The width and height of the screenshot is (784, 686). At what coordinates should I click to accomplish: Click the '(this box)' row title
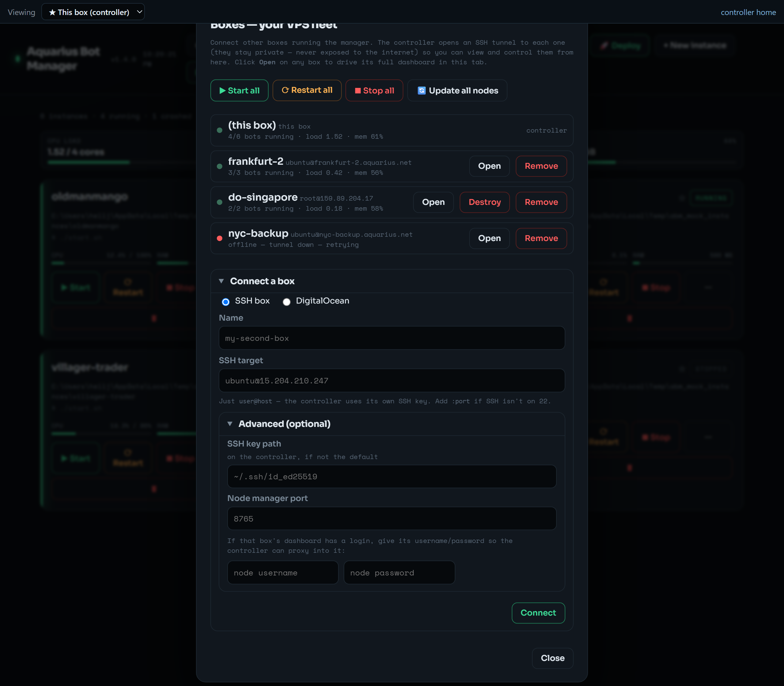[x=252, y=125]
